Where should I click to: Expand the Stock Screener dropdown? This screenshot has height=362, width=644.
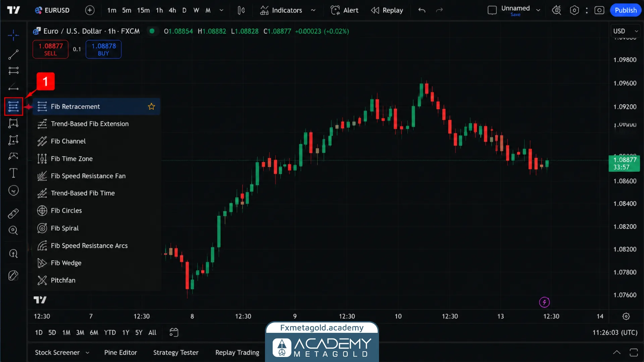click(x=88, y=353)
